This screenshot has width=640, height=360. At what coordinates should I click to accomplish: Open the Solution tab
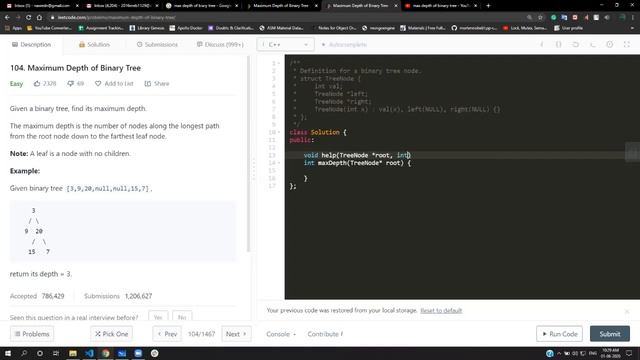pyautogui.click(x=94, y=44)
